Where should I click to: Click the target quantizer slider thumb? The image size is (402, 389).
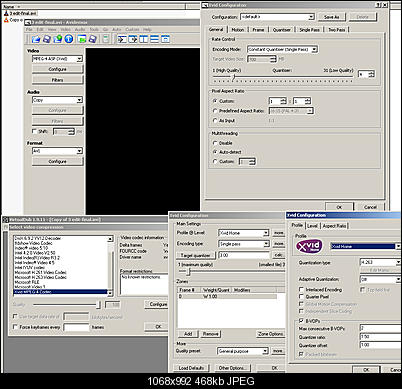point(189,272)
